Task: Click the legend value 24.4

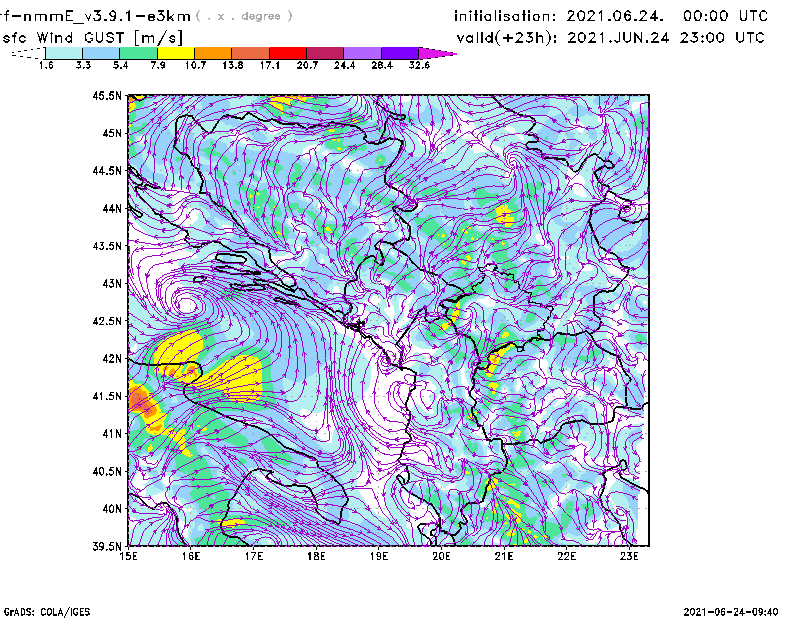Action: point(344,65)
